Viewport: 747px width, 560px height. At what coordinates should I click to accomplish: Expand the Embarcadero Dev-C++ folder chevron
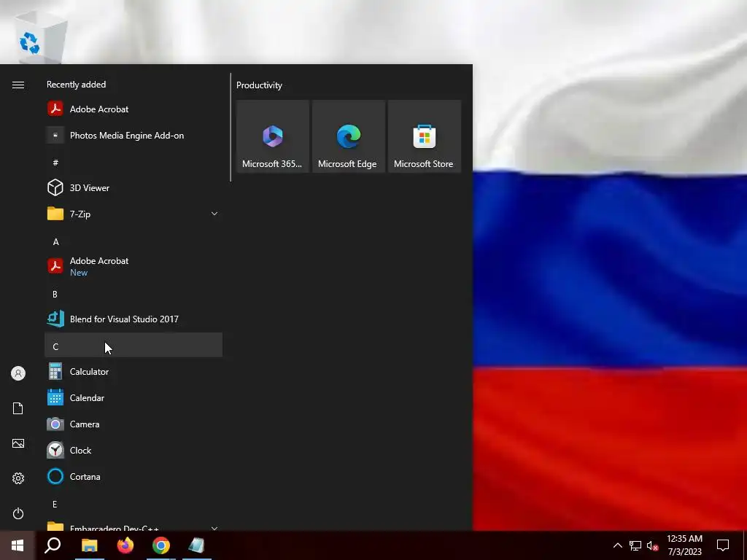[x=214, y=528]
